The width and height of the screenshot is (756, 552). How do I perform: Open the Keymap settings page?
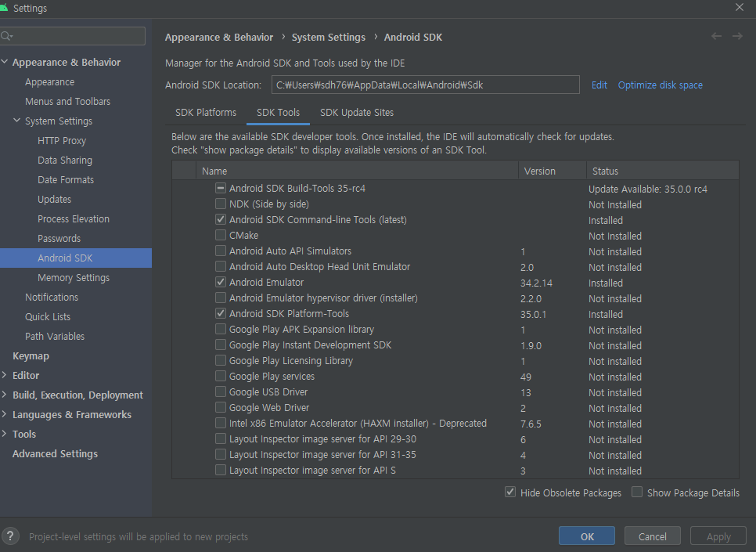(31, 356)
